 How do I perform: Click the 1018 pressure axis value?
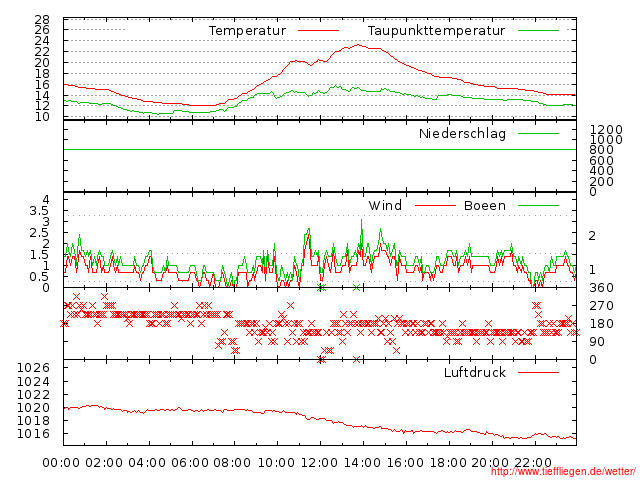pyautogui.click(x=33, y=420)
